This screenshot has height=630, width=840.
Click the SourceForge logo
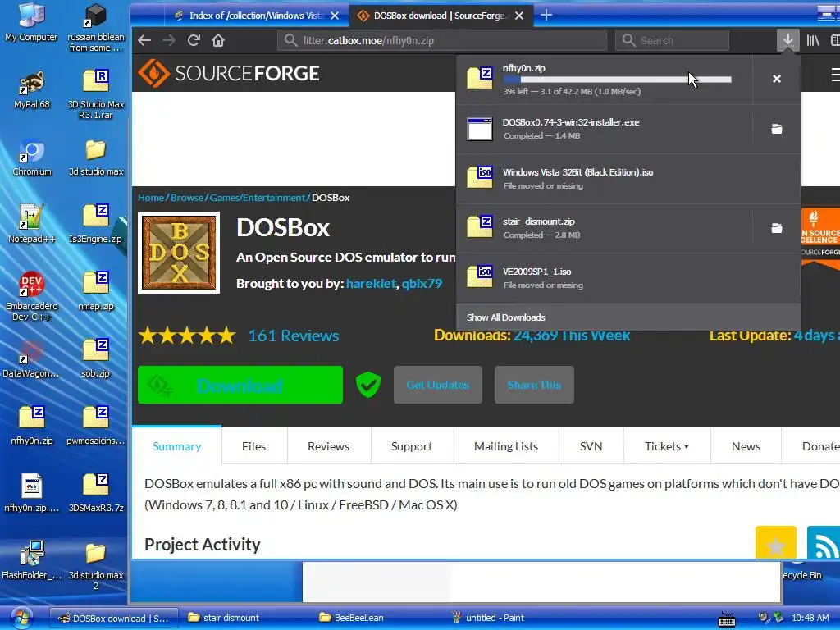(x=229, y=73)
